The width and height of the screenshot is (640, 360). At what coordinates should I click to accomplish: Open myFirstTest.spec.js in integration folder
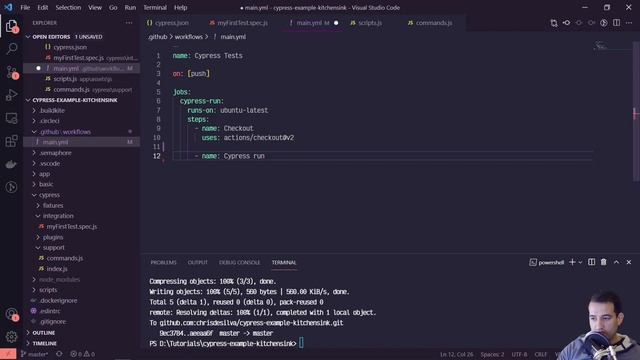coord(81,227)
